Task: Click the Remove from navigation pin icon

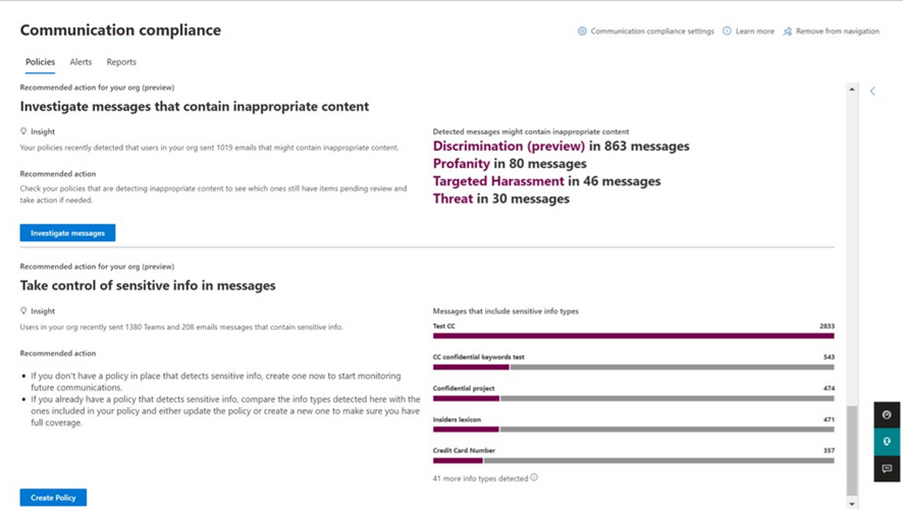Action: 787,31
